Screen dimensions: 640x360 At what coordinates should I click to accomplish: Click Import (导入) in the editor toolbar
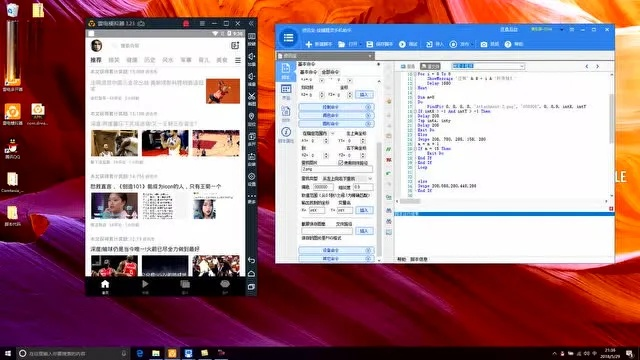(435, 44)
